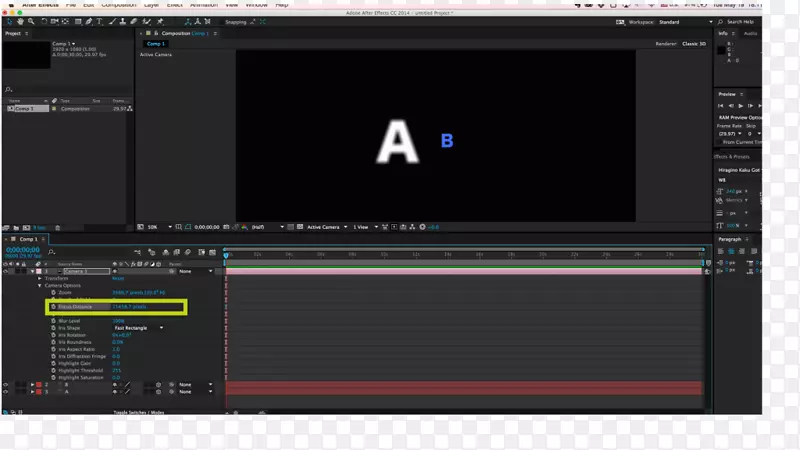Collapse the Camera 1 layer properties
This screenshot has height=450, width=800.
pos(33,271)
